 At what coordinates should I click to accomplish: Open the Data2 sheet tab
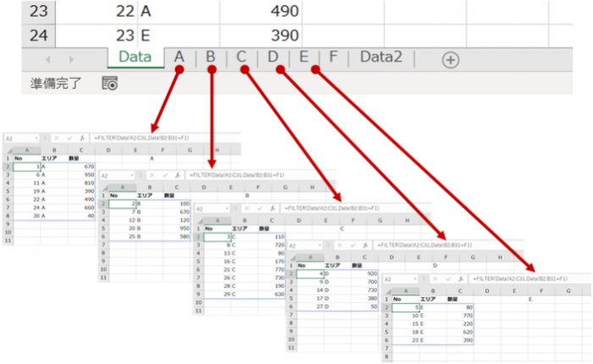click(381, 58)
